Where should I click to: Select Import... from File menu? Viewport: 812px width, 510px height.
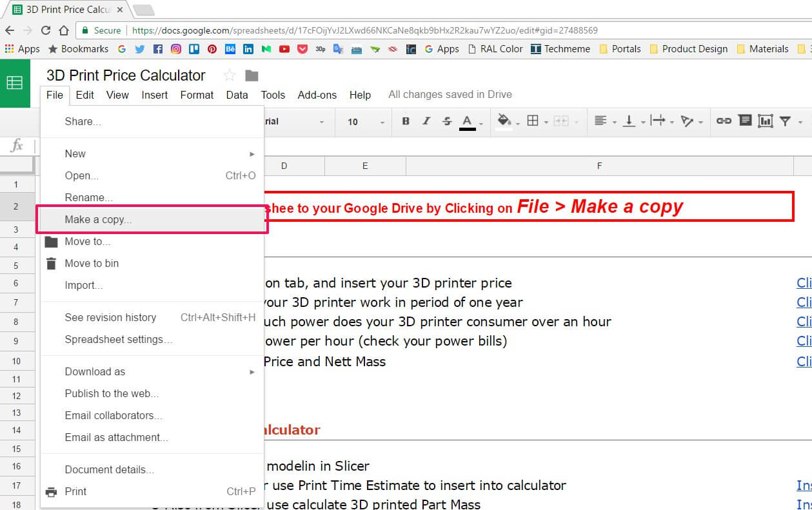pyautogui.click(x=152, y=286)
